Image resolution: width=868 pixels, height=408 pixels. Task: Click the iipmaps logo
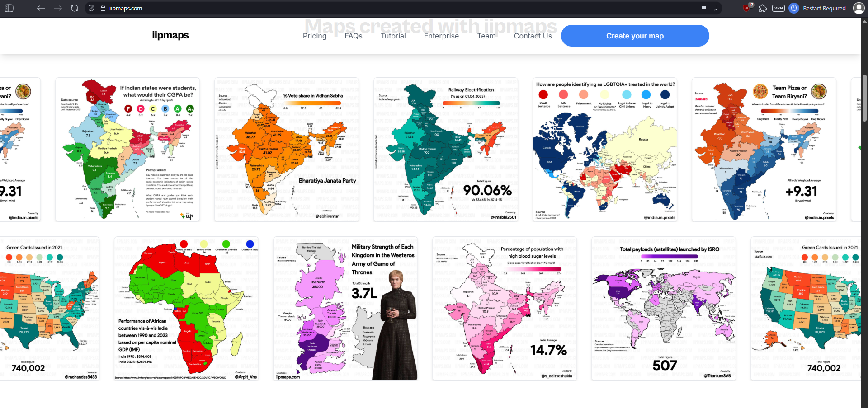[170, 35]
